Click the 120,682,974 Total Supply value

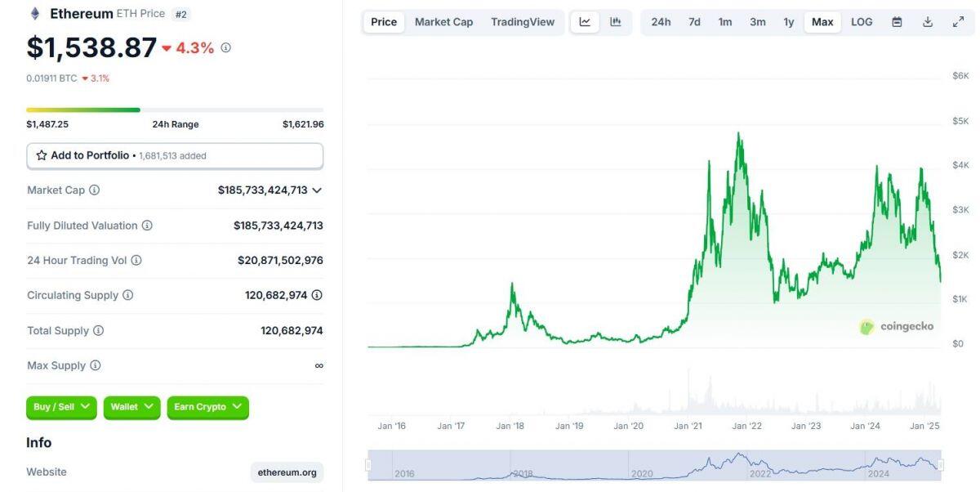tap(292, 331)
